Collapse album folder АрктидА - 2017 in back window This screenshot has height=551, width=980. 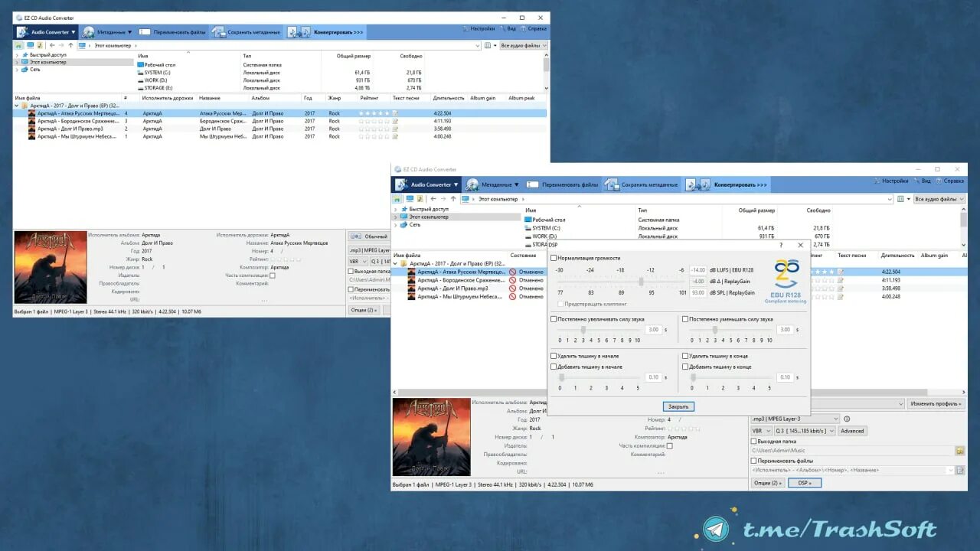point(17,106)
